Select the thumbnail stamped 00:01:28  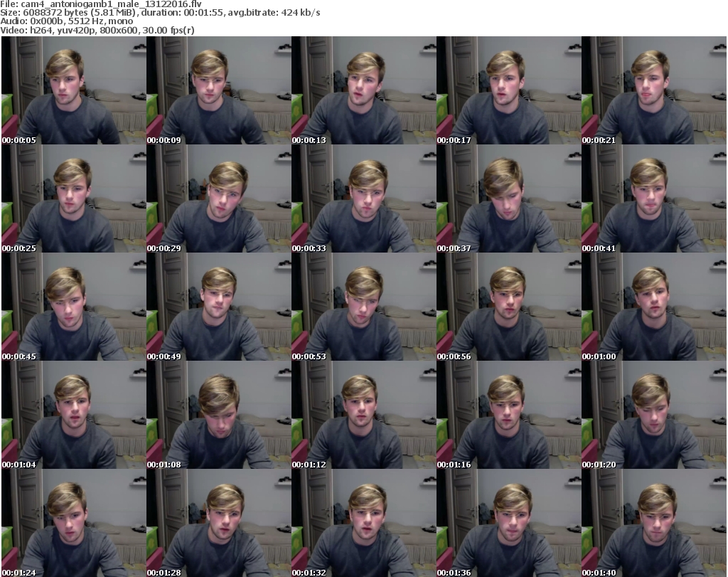(219, 523)
